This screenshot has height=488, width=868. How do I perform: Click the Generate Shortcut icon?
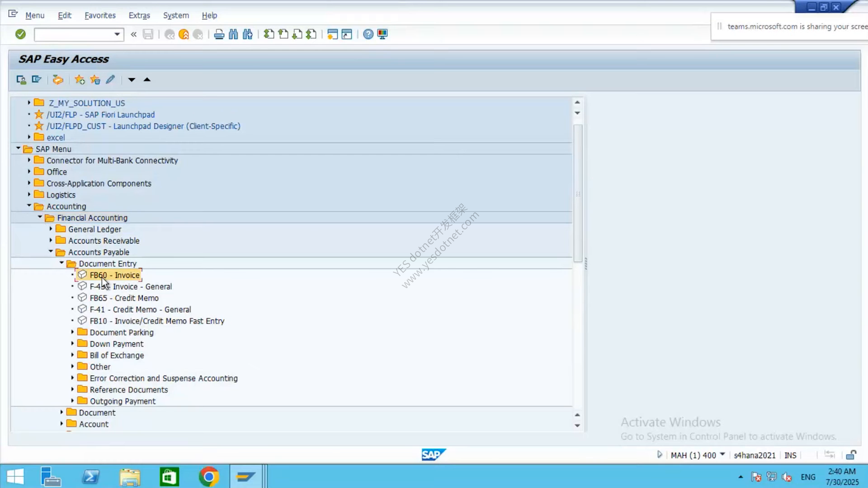[347, 34]
